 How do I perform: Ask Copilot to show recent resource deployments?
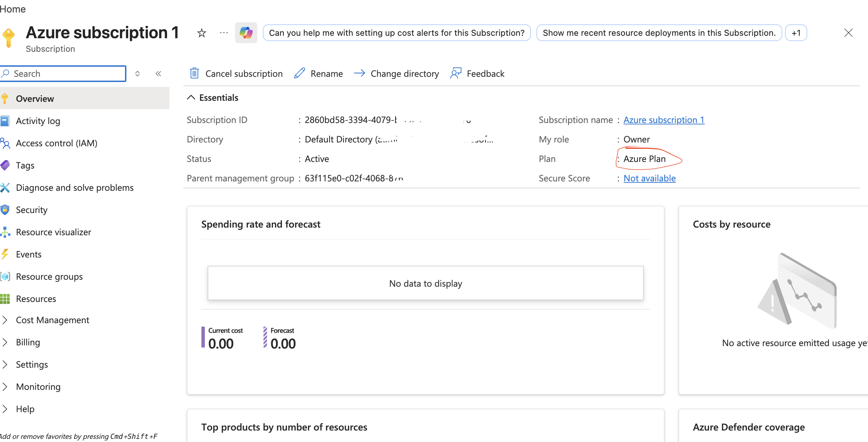point(659,33)
